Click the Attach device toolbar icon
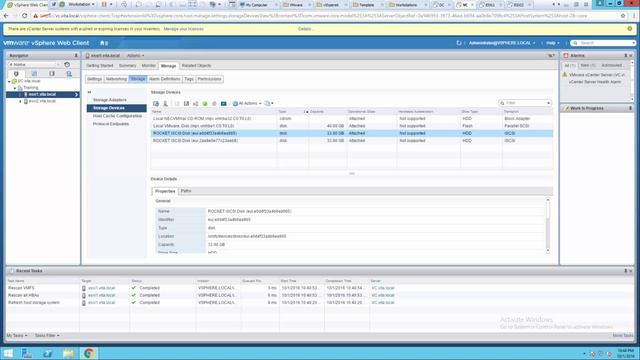The image size is (640, 360). pyautogui.click(x=177, y=104)
